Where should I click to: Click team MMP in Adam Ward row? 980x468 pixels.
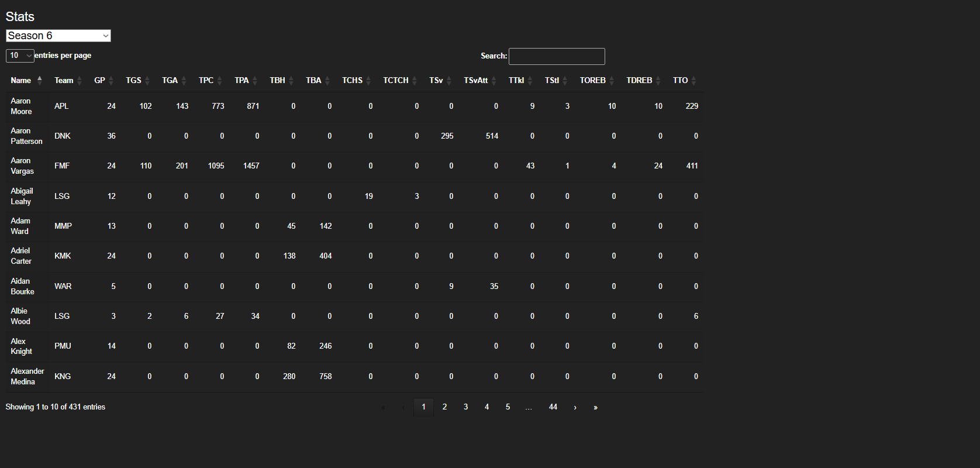pyautogui.click(x=63, y=226)
